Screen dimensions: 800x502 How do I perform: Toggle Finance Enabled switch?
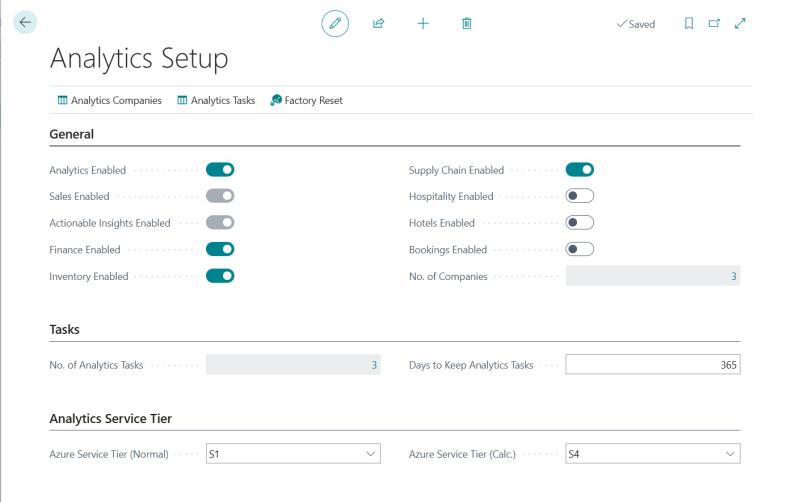pos(220,249)
